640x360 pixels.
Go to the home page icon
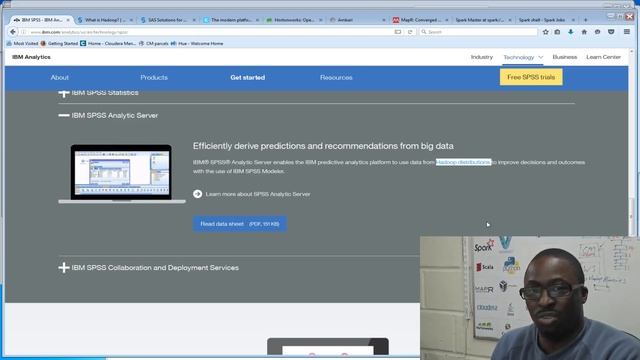pyautogui.click(x=584, y=32)
